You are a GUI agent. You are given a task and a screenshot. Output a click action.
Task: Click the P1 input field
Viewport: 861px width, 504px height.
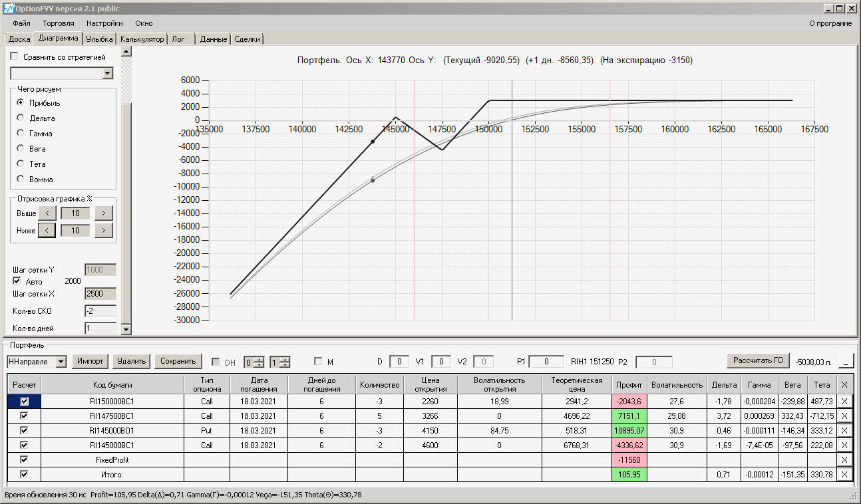coord(546,362)
